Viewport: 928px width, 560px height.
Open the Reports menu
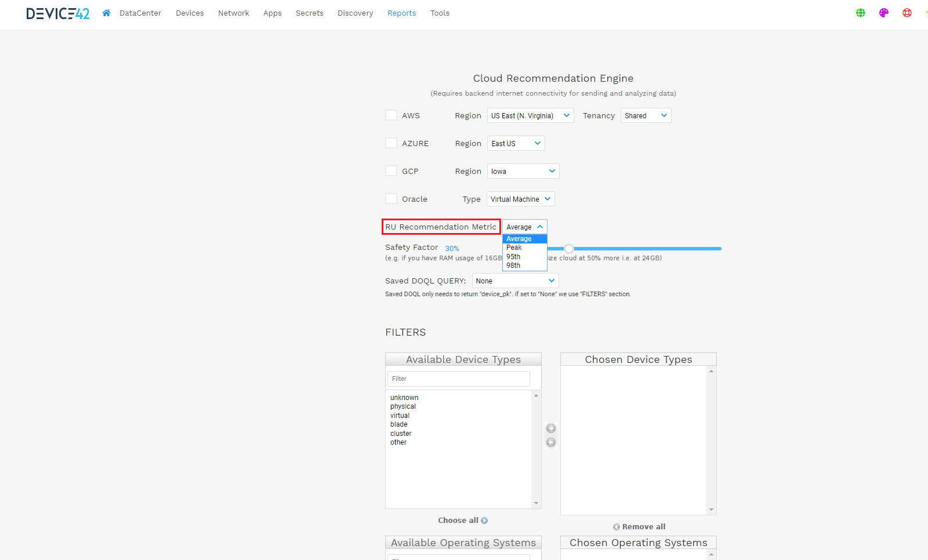(x=402, y=13)
